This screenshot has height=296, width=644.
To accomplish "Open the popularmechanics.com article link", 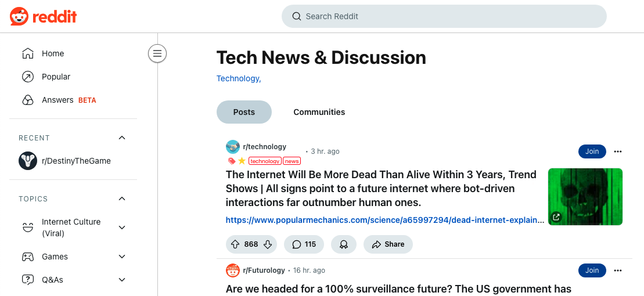I will [x=385, y=220].
